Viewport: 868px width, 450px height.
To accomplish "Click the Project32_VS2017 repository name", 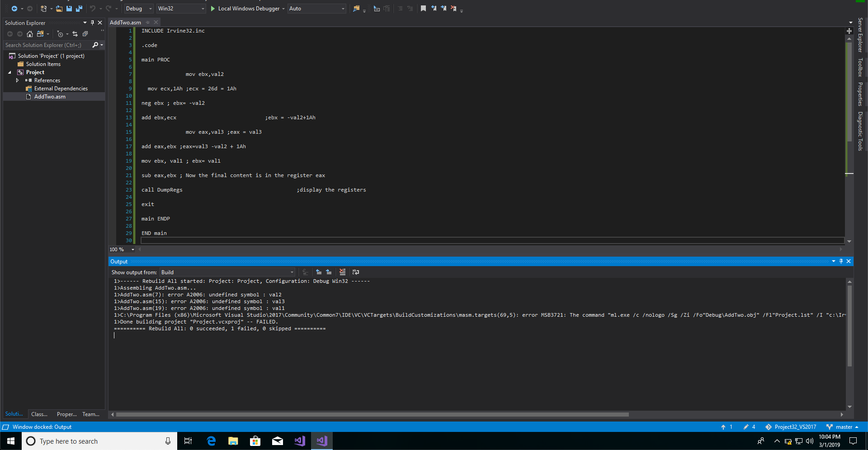I will click(791, 427).
